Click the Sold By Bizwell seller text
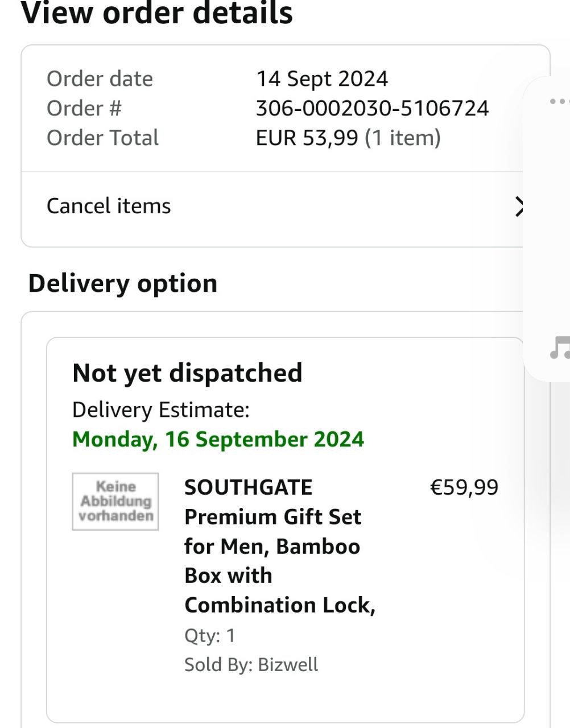Screen dimensions: 570x728 [251, 664]
